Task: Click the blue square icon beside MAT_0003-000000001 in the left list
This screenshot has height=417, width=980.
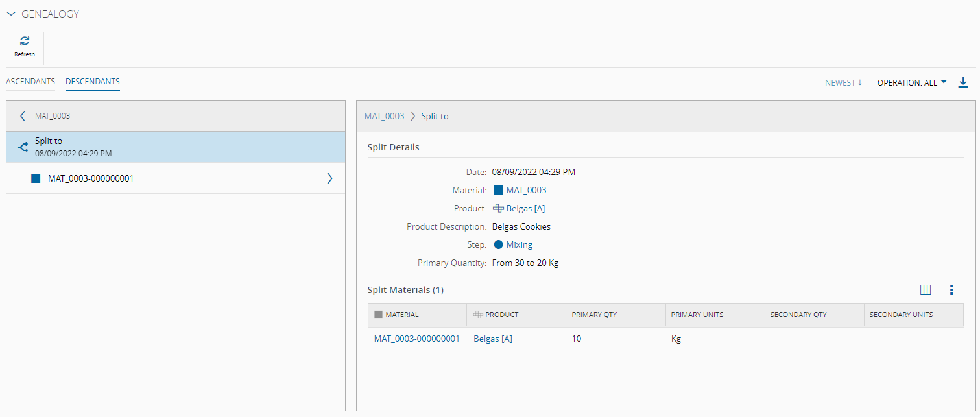Action: tap(36, 178)
